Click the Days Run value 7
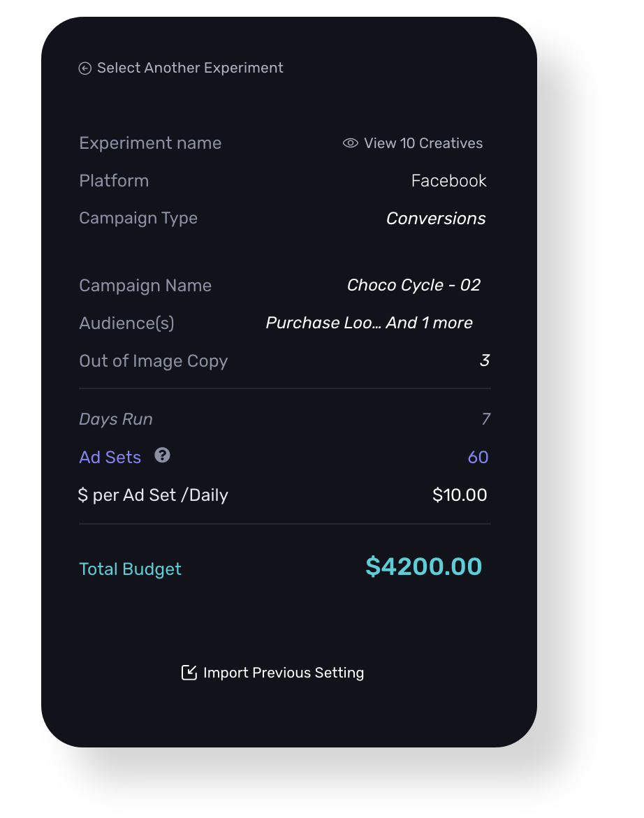The width and height of the screenshot is (644, 818). coord(485,419)
